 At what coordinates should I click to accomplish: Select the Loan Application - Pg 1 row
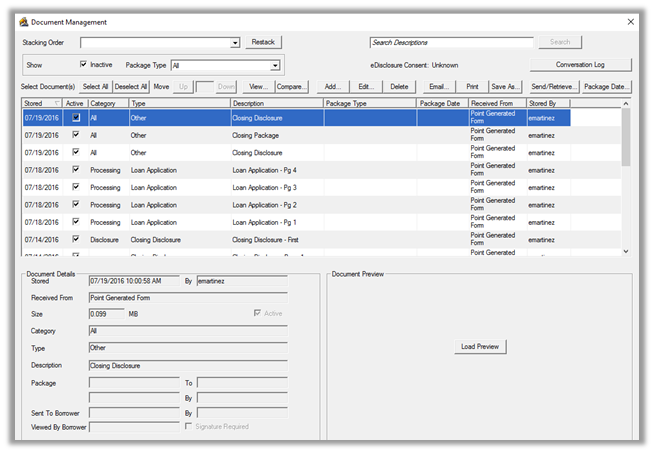[x=296, y=222]
